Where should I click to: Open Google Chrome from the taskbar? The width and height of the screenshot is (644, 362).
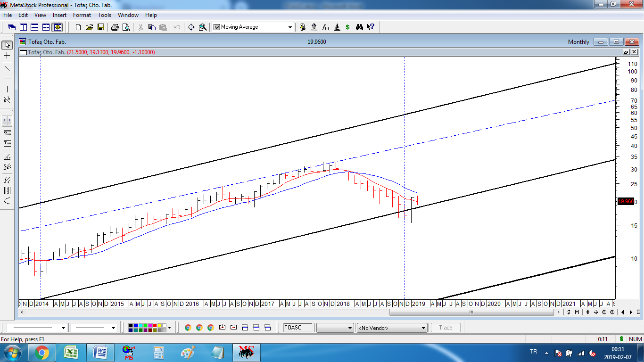(41, 353)
